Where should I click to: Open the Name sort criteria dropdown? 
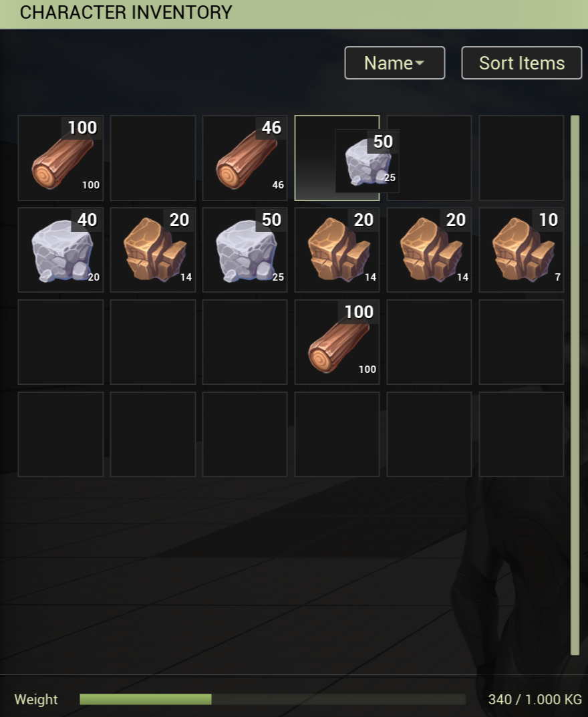[395, 63]
